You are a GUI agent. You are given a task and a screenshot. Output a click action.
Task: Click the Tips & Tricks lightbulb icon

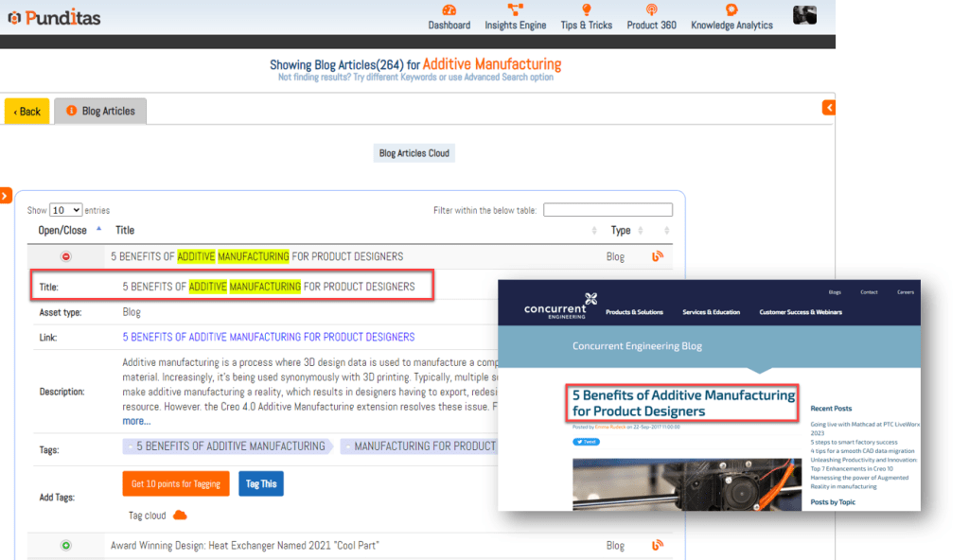[586, 10]
